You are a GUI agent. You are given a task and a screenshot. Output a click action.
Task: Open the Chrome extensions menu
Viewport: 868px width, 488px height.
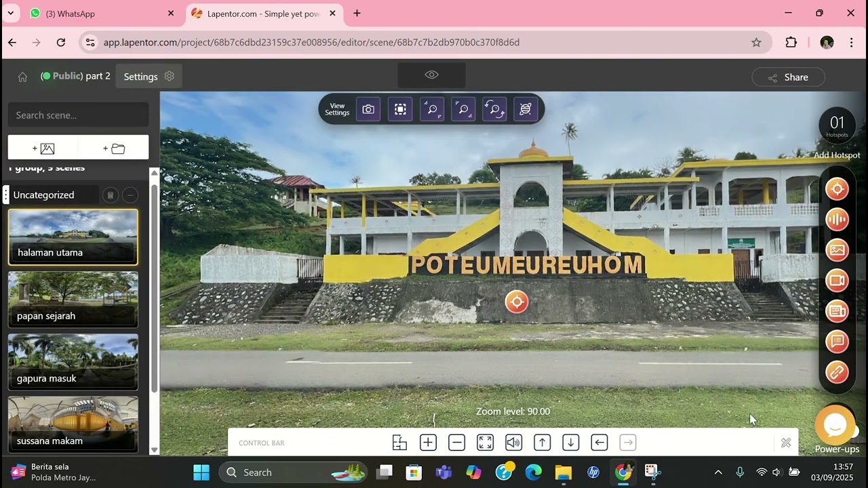(x=791, y=42)
